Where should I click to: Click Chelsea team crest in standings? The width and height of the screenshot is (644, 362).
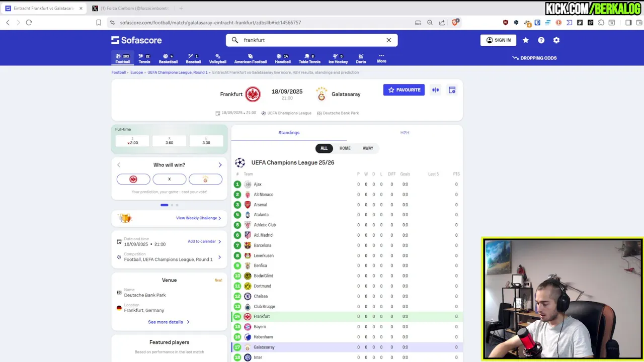[x=248, y=296]
